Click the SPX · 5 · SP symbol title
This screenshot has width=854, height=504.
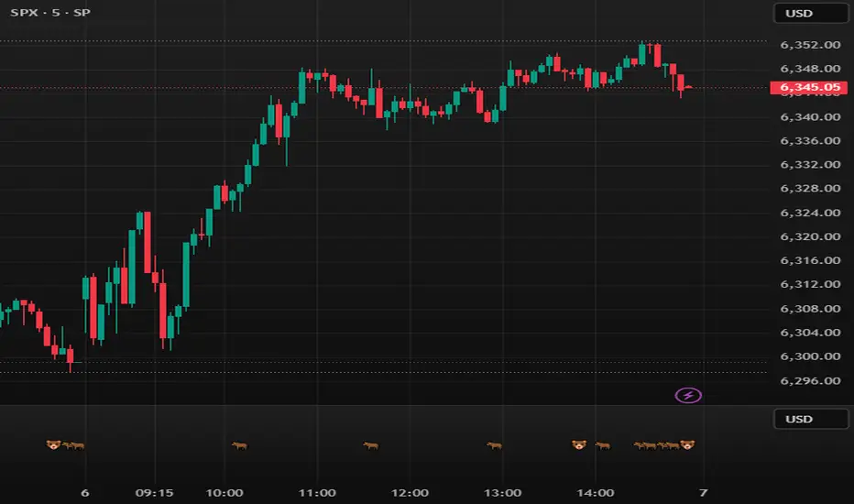click(x=50, y=13)
